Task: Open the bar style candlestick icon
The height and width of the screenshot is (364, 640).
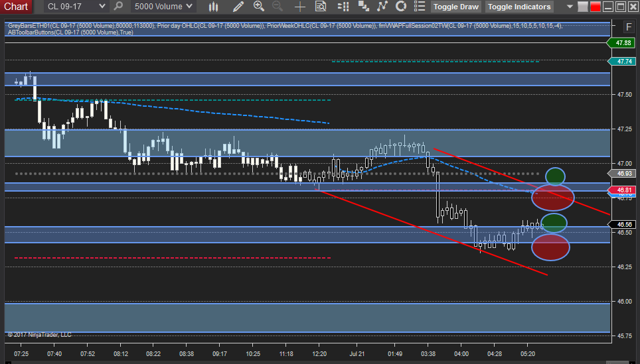Action: click(x=213, y=7)
